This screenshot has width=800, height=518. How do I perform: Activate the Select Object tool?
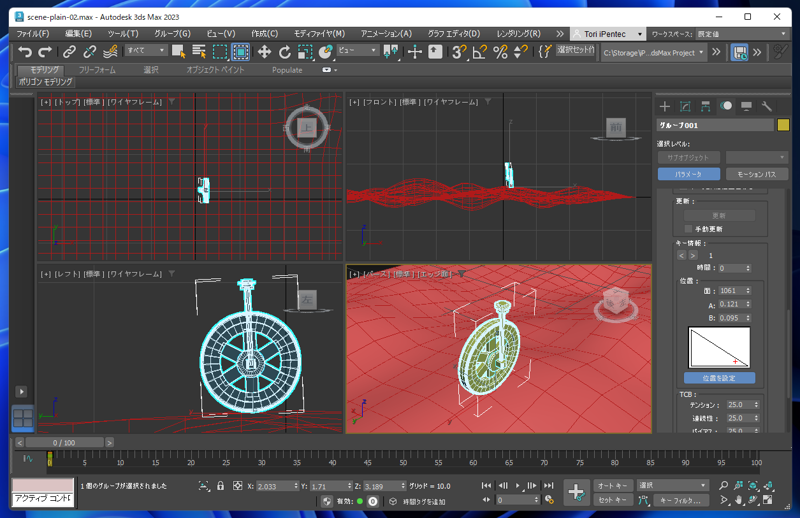tap(179, 52)
